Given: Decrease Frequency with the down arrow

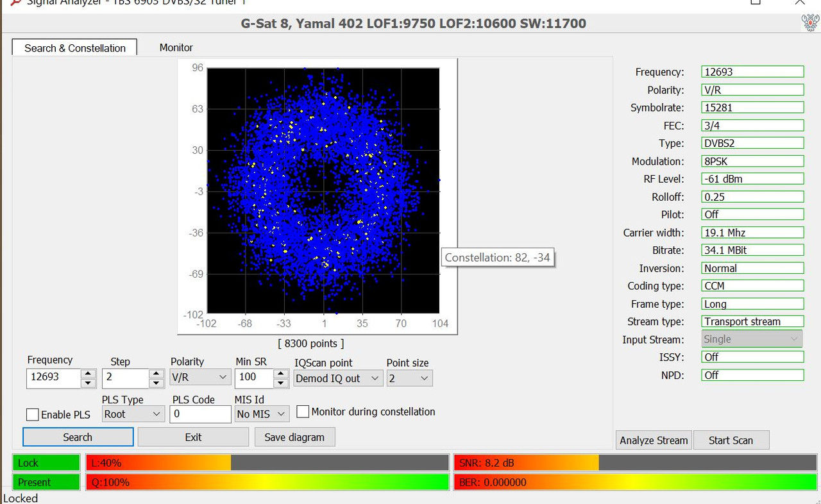Looking at the screenshot, I should pyautogui.click(x=89, y=383).
